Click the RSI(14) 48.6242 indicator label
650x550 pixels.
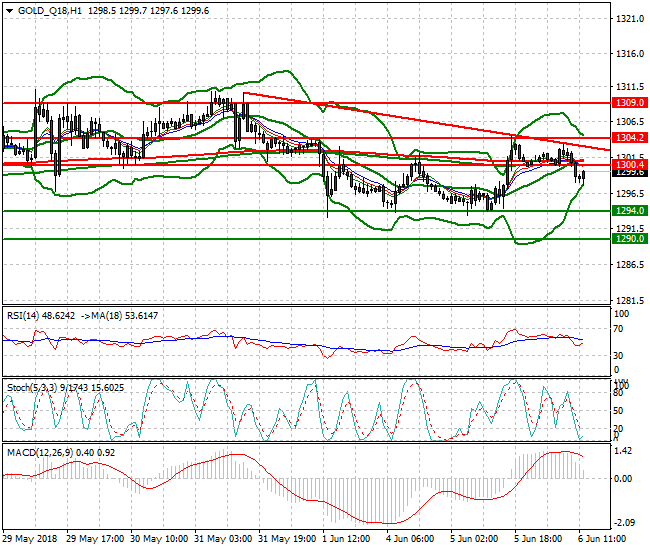41,316
